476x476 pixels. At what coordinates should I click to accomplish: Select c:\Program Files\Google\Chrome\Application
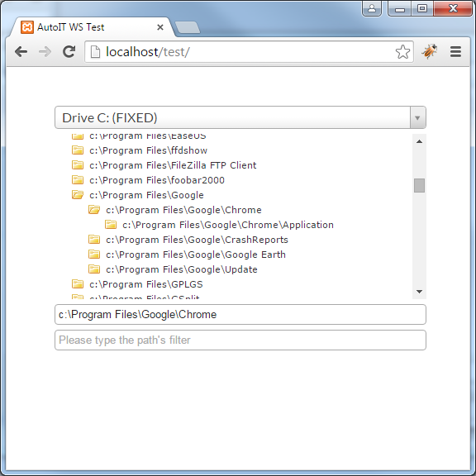tap(228, 225)
